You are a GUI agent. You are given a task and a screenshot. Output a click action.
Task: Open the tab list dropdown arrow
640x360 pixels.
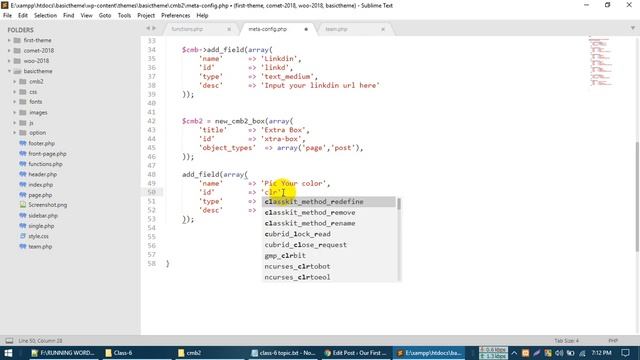(633, 28)
